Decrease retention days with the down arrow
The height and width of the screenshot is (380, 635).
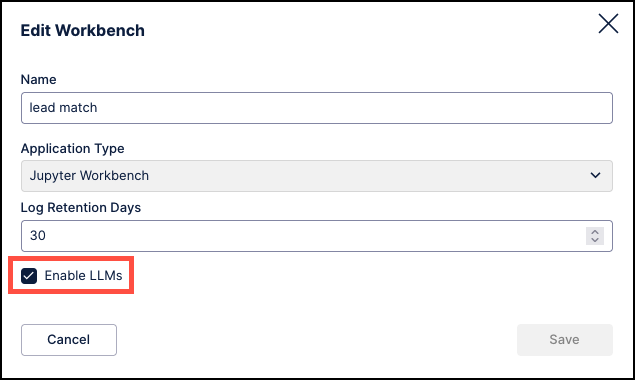coord(595,240)
